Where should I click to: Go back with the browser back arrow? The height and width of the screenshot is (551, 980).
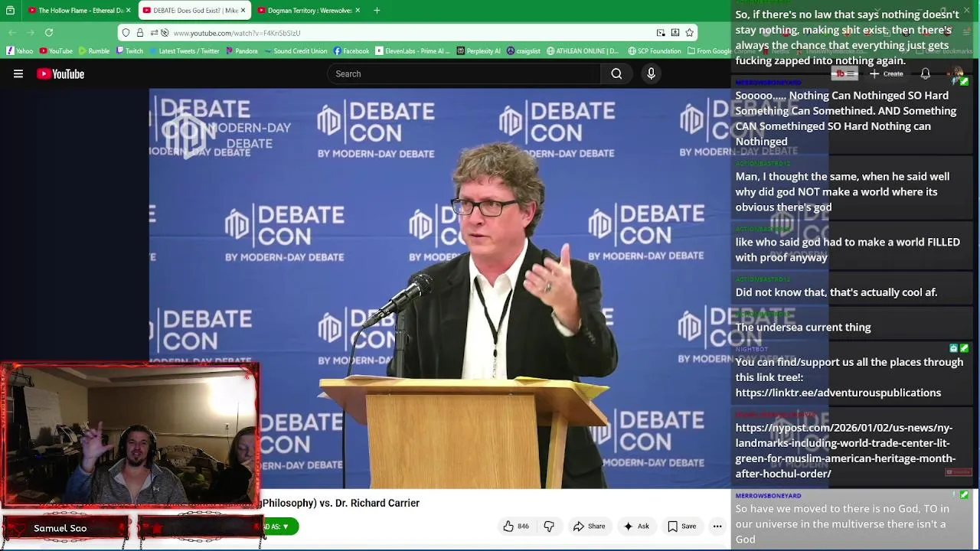pyautogui.click(x=12, y=33)
